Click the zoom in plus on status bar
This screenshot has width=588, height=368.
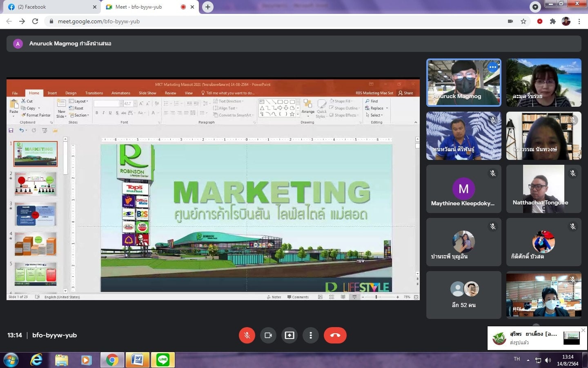[x=398, y=297]
